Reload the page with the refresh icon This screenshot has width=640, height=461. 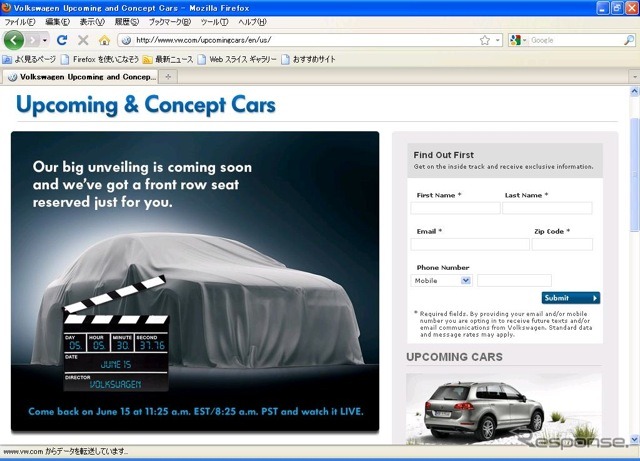(x=62, y=40)
